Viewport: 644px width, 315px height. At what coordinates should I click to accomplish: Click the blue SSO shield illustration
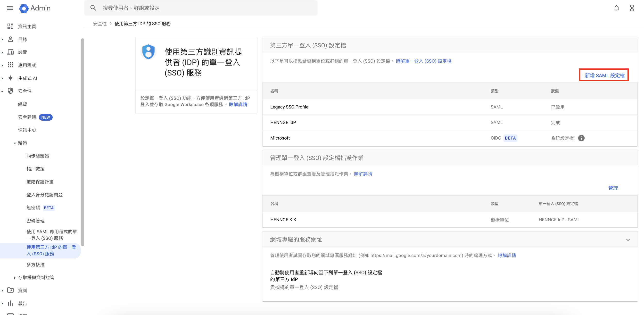pyautogui.click(x=149, y=52)
